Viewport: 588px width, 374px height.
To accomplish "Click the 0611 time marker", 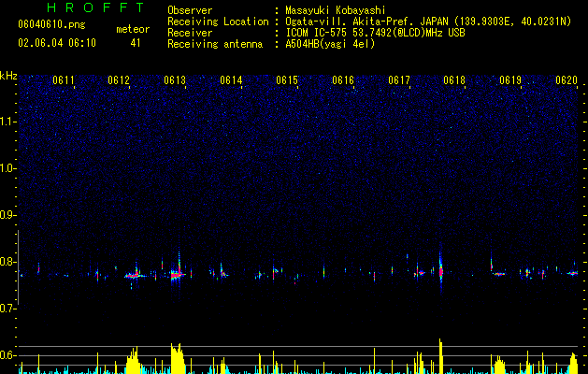I will (64, 80).
